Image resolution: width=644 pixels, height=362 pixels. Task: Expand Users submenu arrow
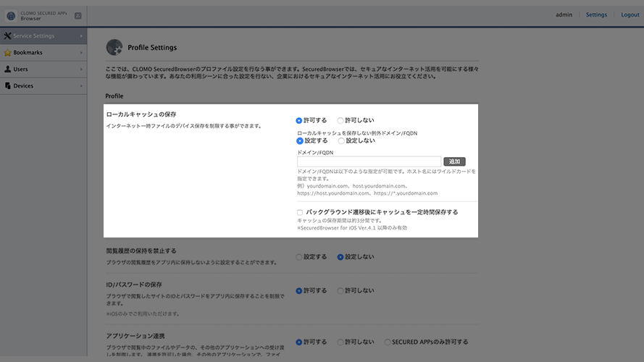point(81,69)
